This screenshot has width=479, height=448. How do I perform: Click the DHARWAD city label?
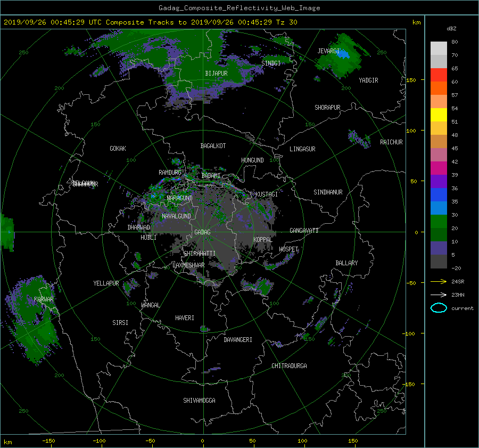[x=139, y=227]
